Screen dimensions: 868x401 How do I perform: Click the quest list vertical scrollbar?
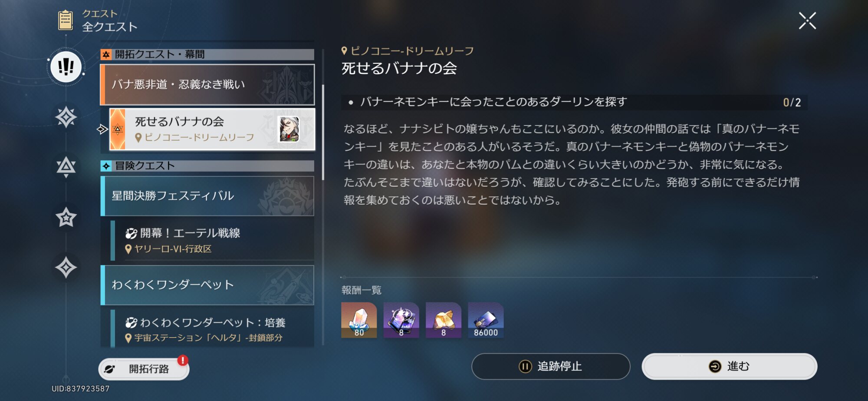click(x=323, y=133)
